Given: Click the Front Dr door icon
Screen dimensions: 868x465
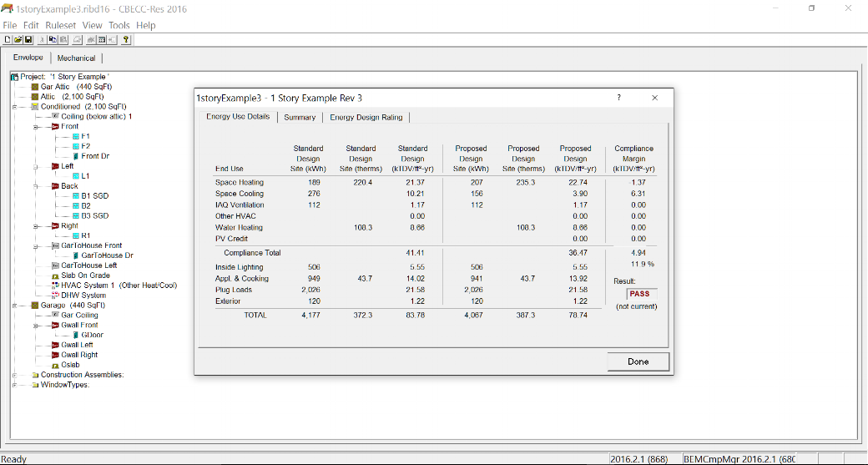Looking at the screenshot, I should point(75,156).
